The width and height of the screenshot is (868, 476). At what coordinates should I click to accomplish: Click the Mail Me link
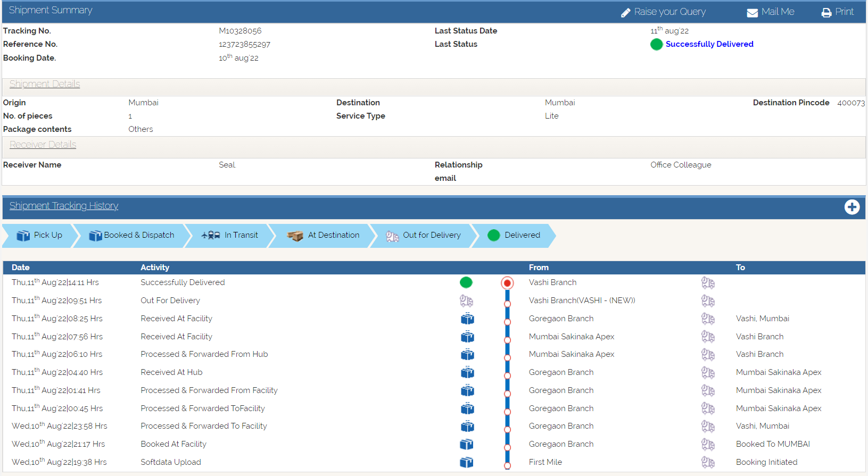pos(778,12)
